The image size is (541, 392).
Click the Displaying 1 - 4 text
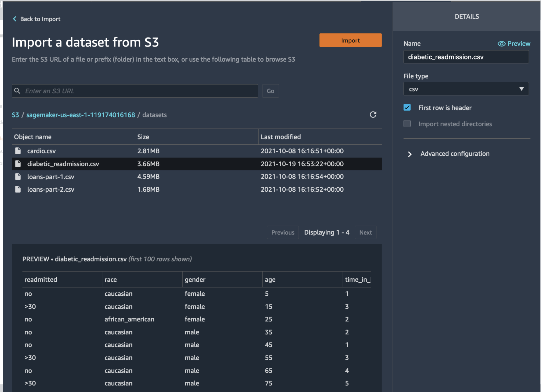point(327,232)
